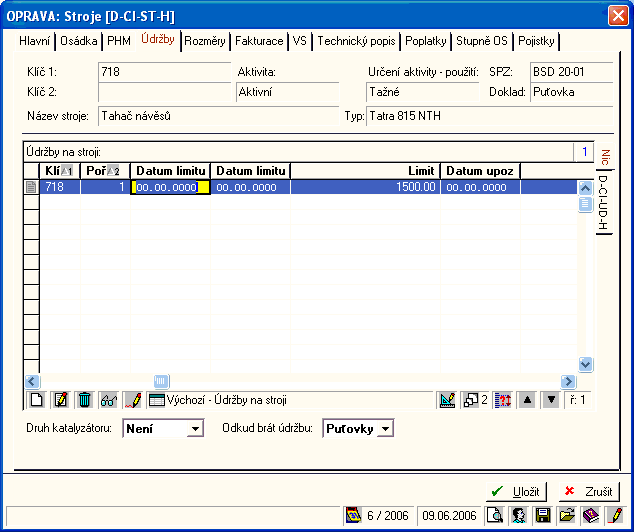Click the Limit column header
The image size is (634, 532).
(365, 171)
